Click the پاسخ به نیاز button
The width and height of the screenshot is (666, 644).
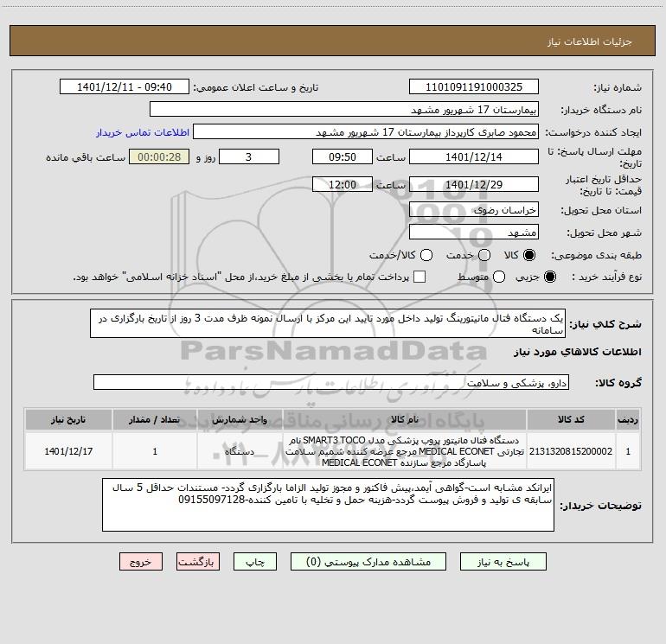coord(503,562)
